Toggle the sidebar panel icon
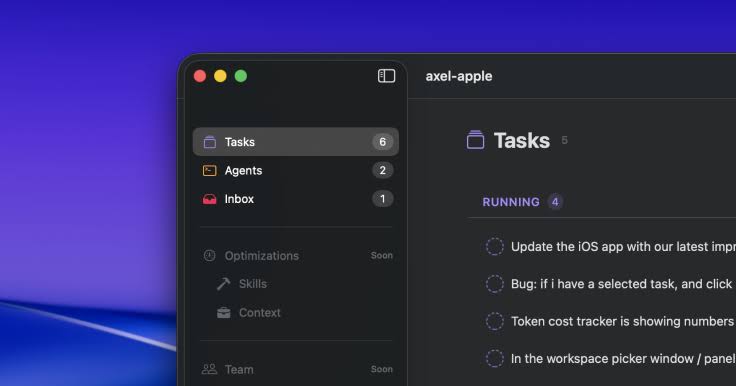The image size is (736, 386). tap(386, 76)
